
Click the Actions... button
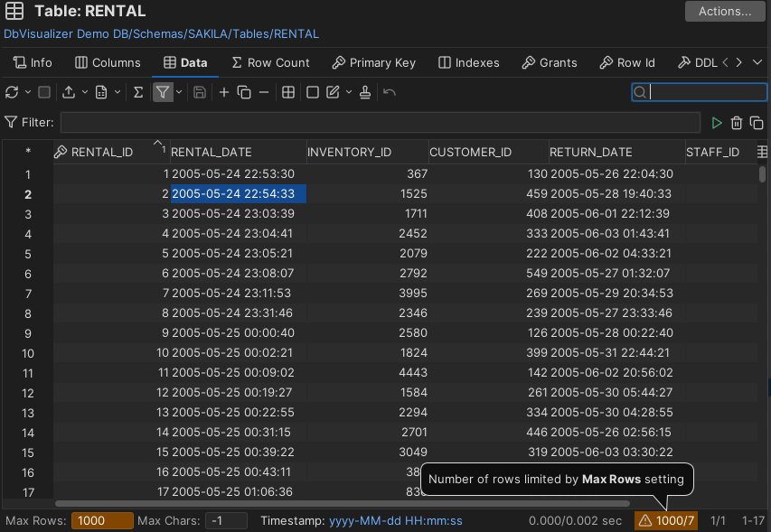(724, 12)
